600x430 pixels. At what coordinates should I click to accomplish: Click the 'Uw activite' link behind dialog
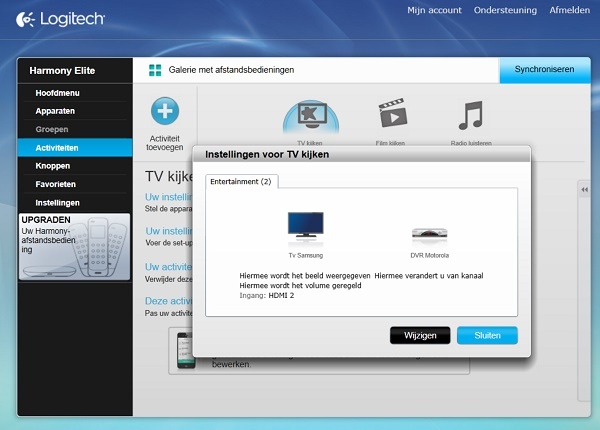coord(168,267)
